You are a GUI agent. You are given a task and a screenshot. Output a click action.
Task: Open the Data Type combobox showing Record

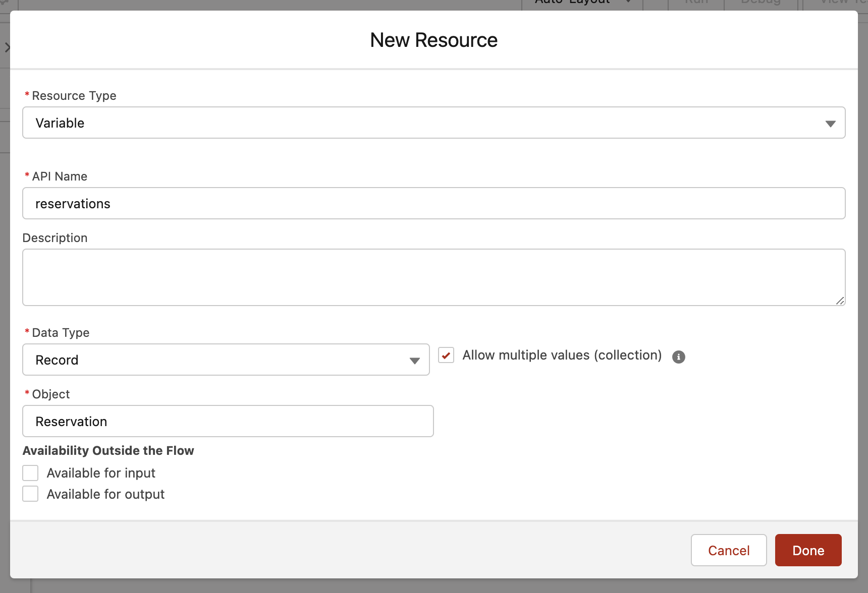click(x=225, y=360)
